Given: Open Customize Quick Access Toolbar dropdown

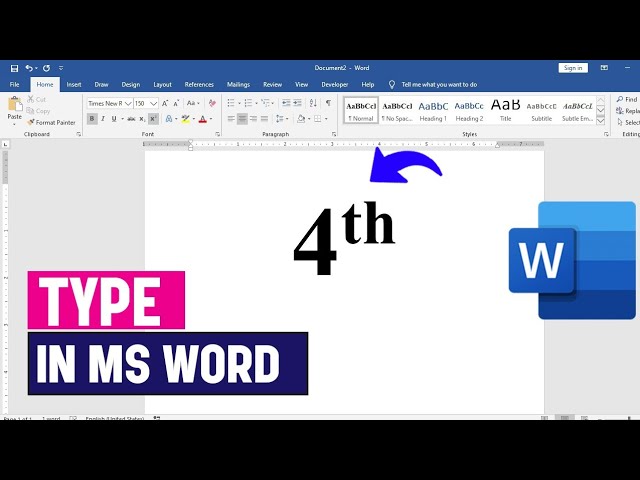Looking at the screenshot, I should (x=61, y=68).
